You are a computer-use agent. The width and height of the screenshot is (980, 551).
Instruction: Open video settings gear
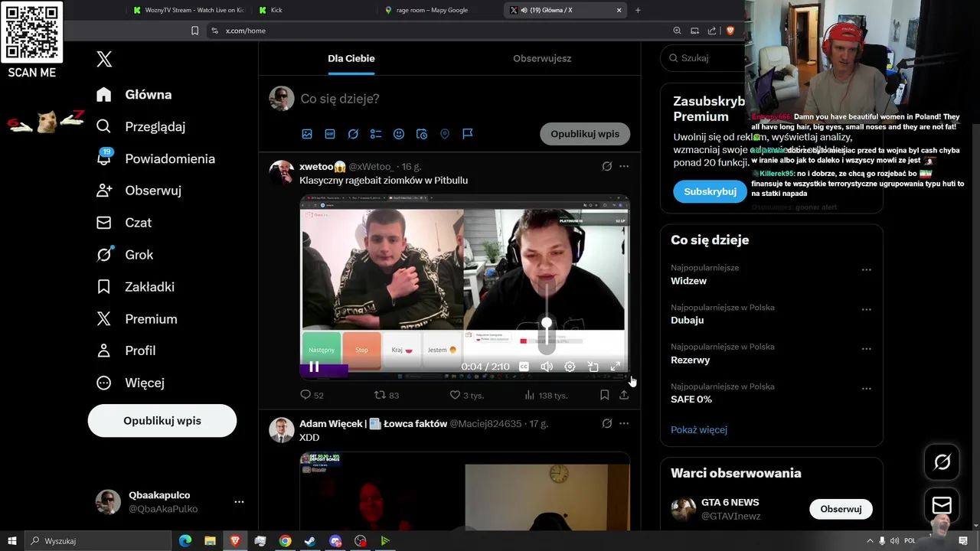click(570, 367)
